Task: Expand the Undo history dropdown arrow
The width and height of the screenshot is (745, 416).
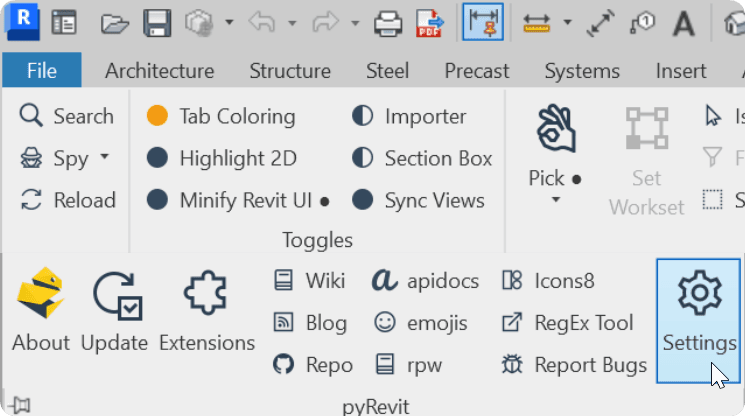Action: click(x=292, y=22)
